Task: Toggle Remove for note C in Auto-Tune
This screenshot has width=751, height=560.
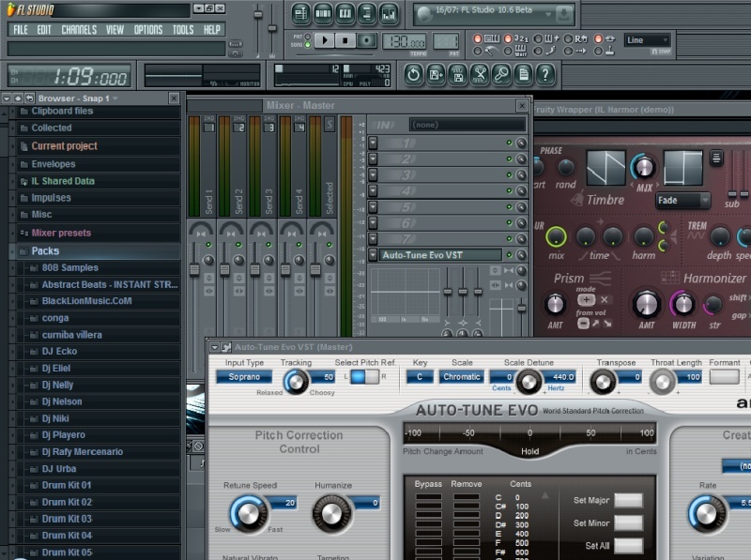Action: pos(466,497)
